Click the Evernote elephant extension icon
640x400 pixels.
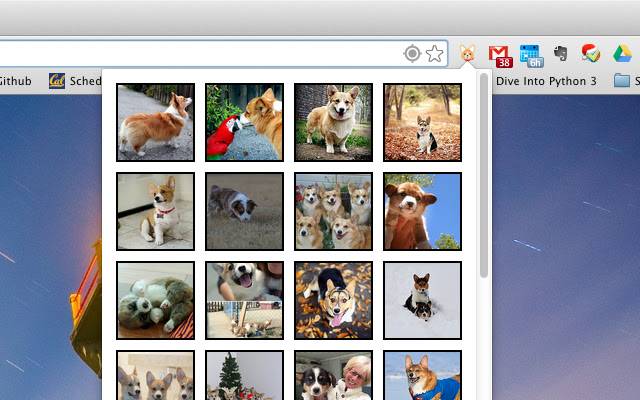(561, 53)
